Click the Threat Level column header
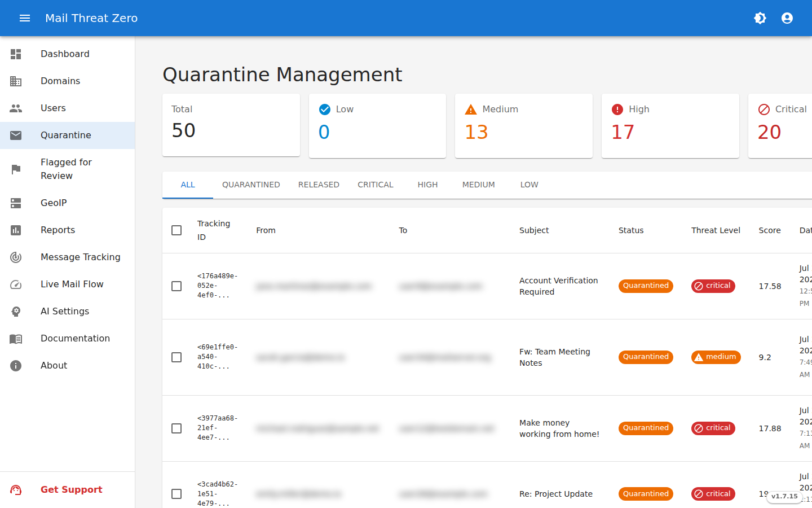 pyautogui.click(x=716, y=230)
